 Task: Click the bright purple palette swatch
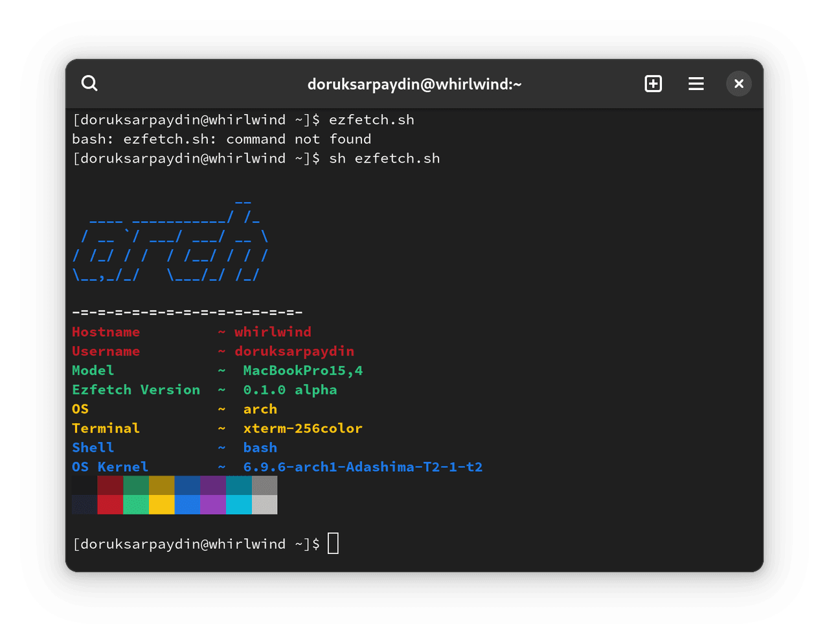pyautogui.click(x=213, y=505)
